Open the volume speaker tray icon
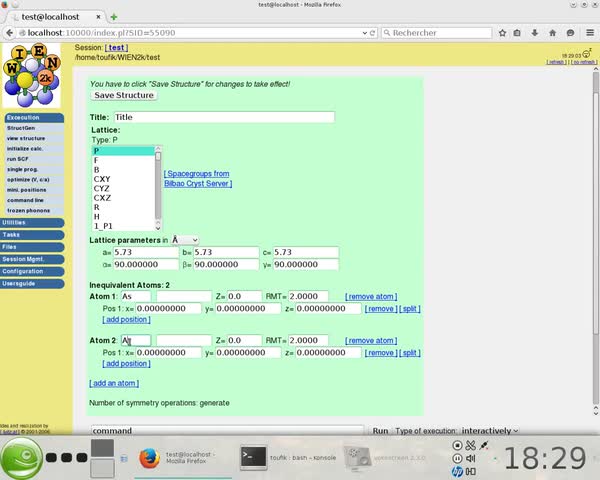Screen dimensions: 600x480 [x=471, y=458]
